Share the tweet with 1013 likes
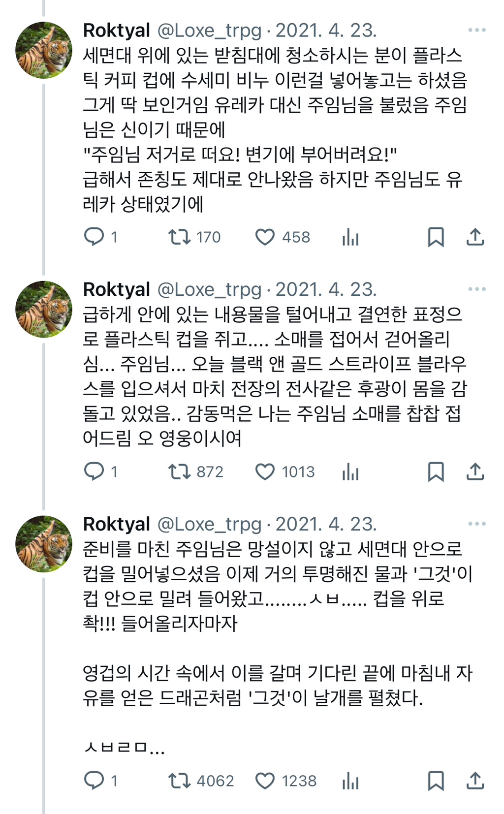The width and height of the screenshot is (504, 814). (x=475, y=471)
